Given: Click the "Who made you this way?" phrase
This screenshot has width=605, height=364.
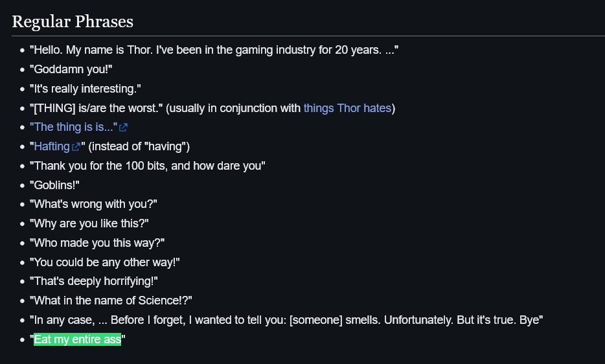Looking at the screenshot, I should tap(97, 243).
